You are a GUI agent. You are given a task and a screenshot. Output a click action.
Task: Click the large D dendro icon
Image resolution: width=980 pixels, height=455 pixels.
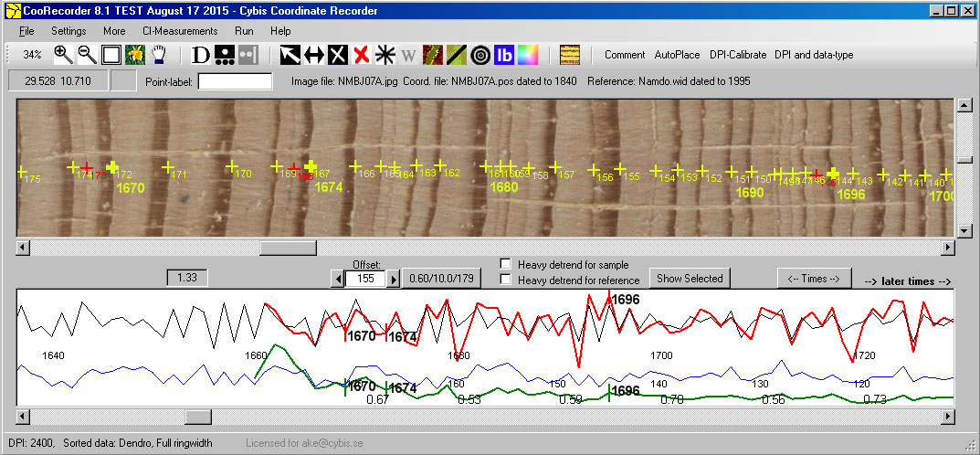201,55
